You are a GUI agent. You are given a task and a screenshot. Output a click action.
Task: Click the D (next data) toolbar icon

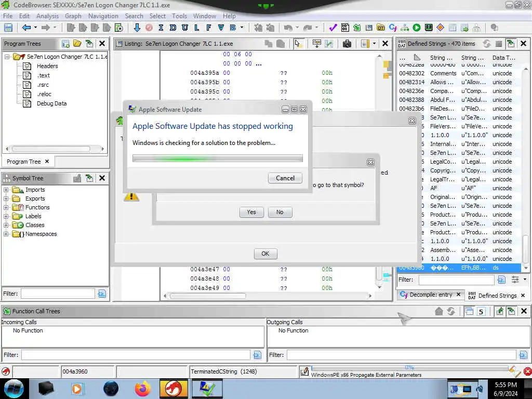click(172, 28)
